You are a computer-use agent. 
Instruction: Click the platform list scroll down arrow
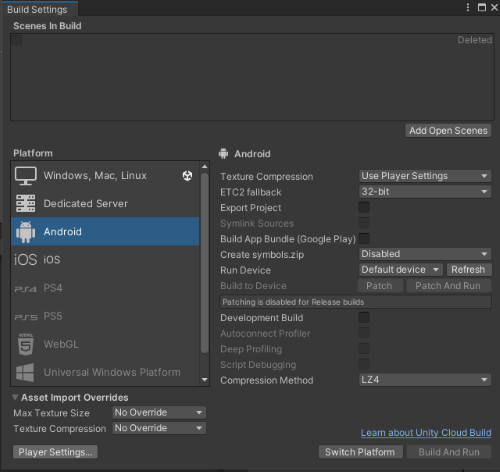tap(204, 380)
